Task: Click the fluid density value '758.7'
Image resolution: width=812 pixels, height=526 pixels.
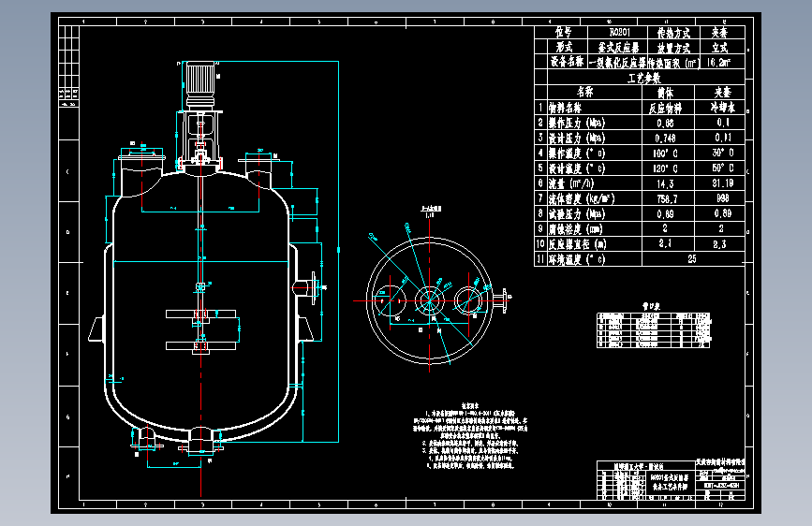Action: point(667,198)
